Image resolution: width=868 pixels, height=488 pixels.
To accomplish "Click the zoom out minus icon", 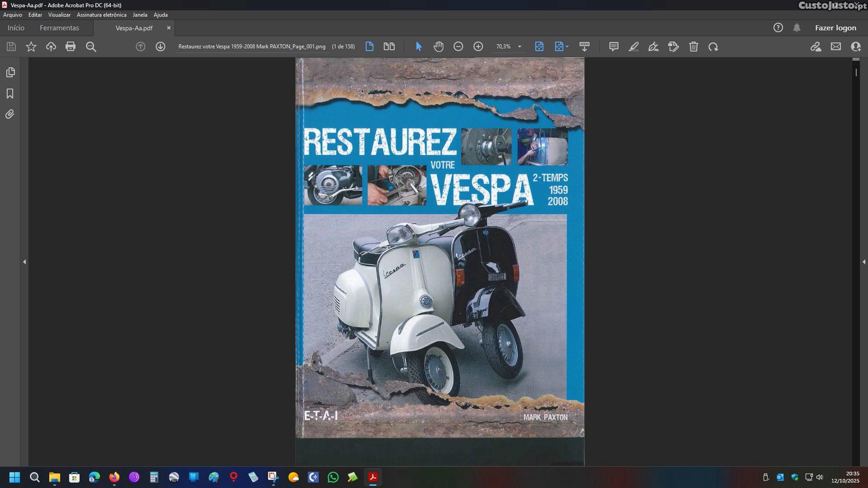I will (x=458, y=47).
